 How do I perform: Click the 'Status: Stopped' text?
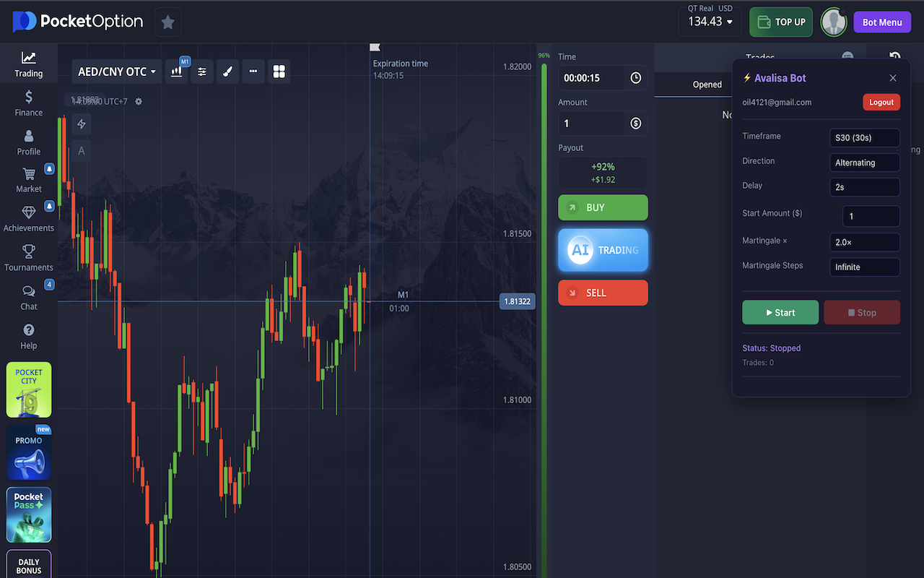771,348
